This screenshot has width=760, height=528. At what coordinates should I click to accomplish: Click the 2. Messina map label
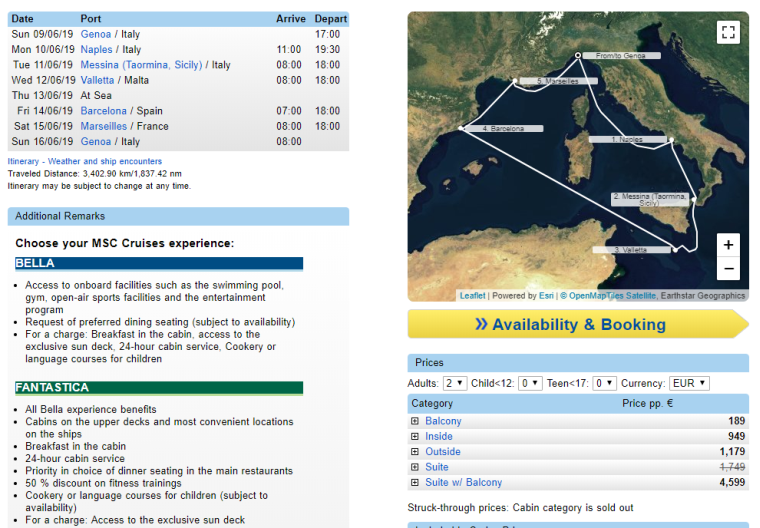pos(649,199)
